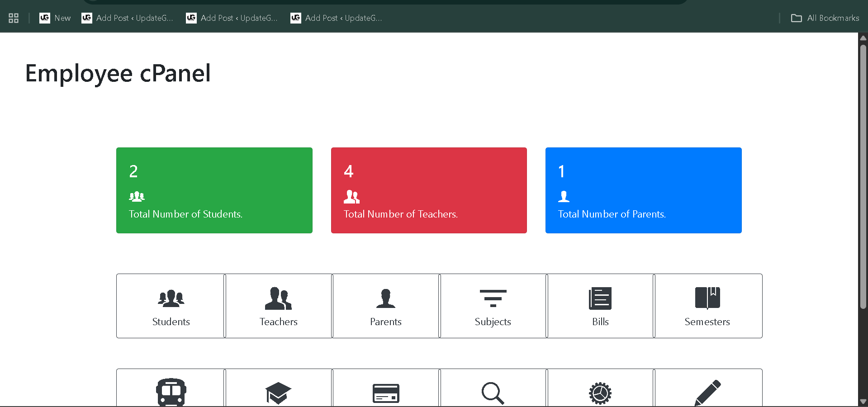Open settings via the gear icon

coord(600,392)
